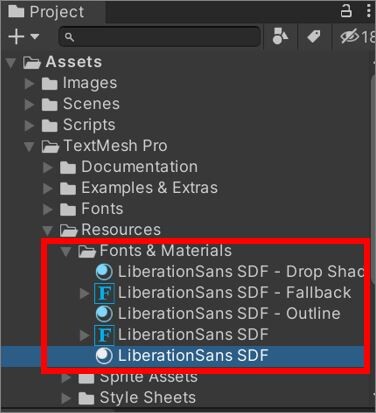The width and height of the screenshot is (376, 413).
Task: Click the Fonts & Materials folder icon
Action: pos(87,251)
